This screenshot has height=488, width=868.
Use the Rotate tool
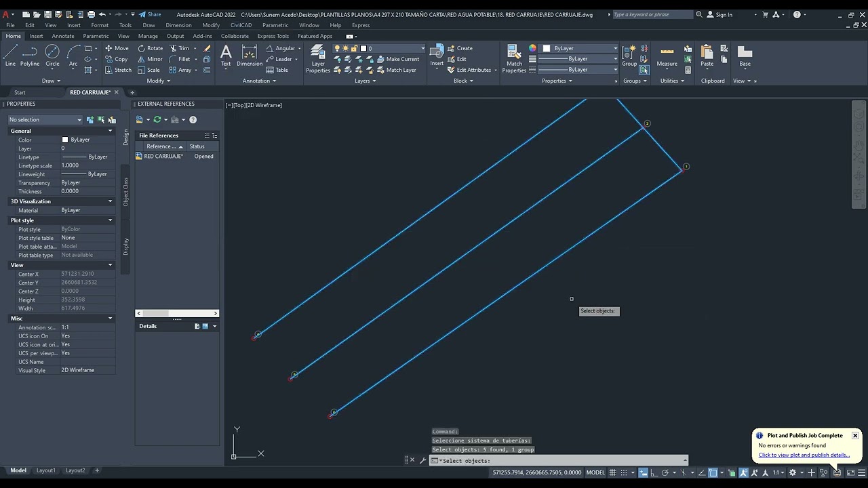(x=151, y=48)
